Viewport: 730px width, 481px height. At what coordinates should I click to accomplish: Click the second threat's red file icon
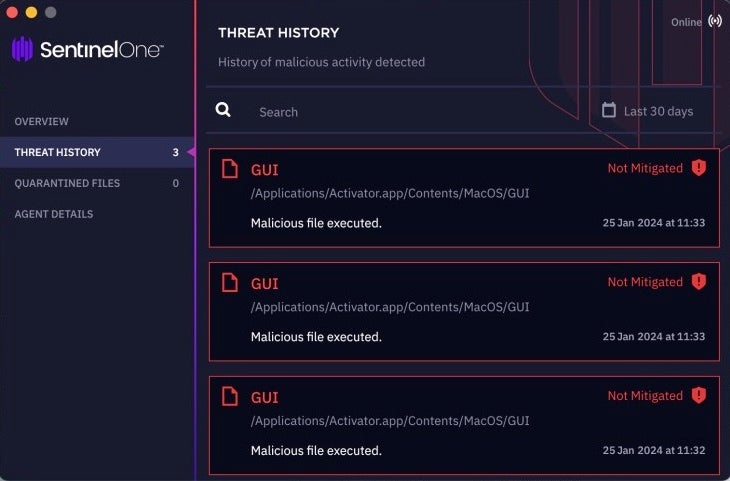(x=230, y=283)
